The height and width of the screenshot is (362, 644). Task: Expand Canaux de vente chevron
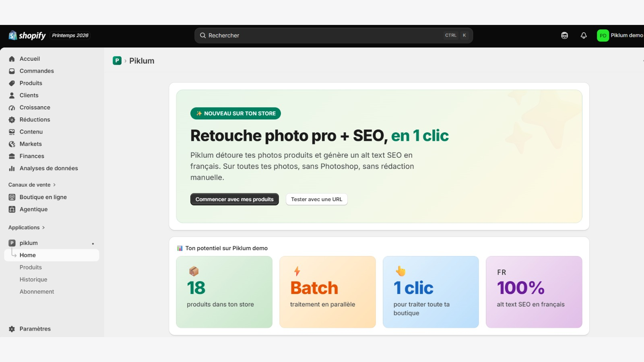[54, 185]
